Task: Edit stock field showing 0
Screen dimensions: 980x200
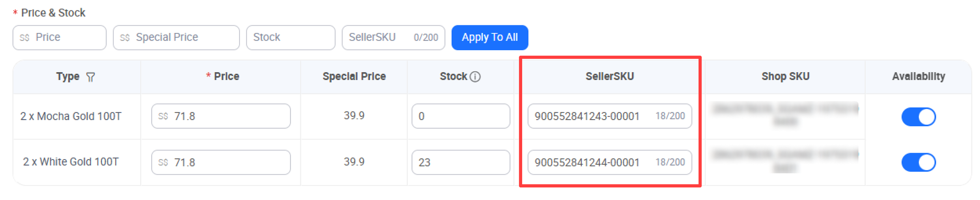Action: pyautogui.click(x=460, y=116)
